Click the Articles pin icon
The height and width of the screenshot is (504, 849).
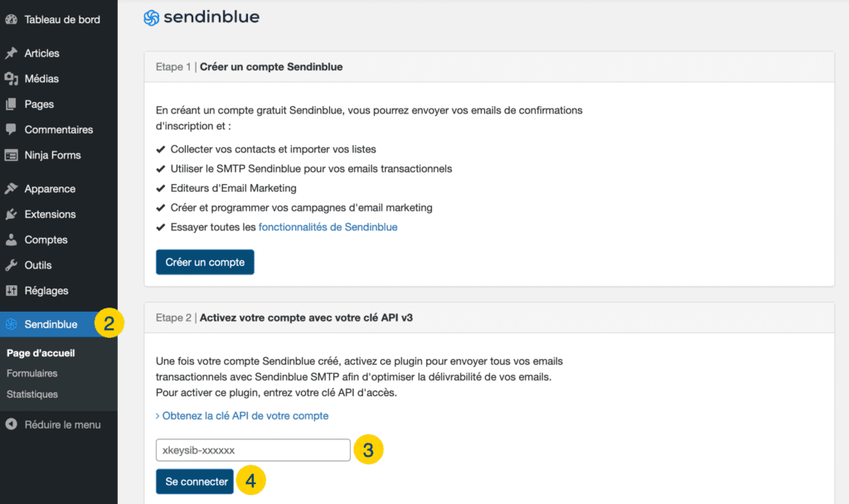(12, 53)
